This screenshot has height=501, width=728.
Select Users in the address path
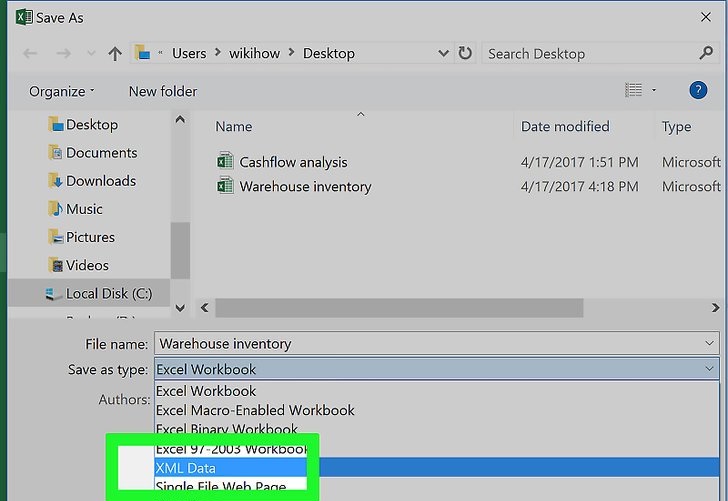[189, 53]
